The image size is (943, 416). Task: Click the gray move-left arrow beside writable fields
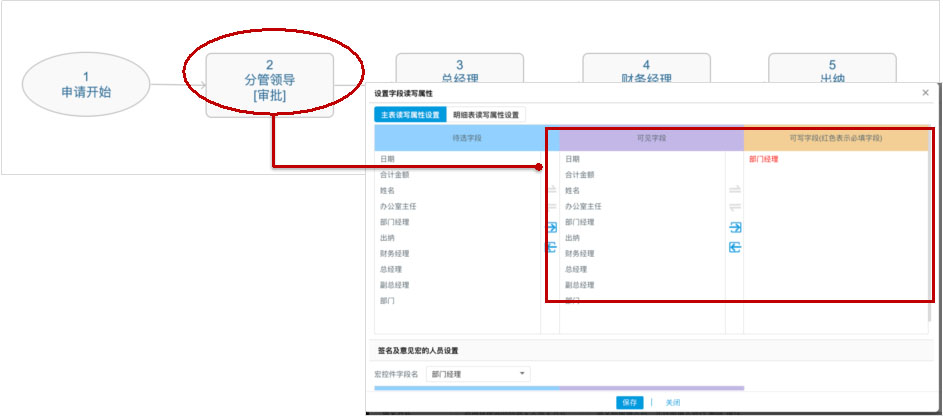click(735, 207)
